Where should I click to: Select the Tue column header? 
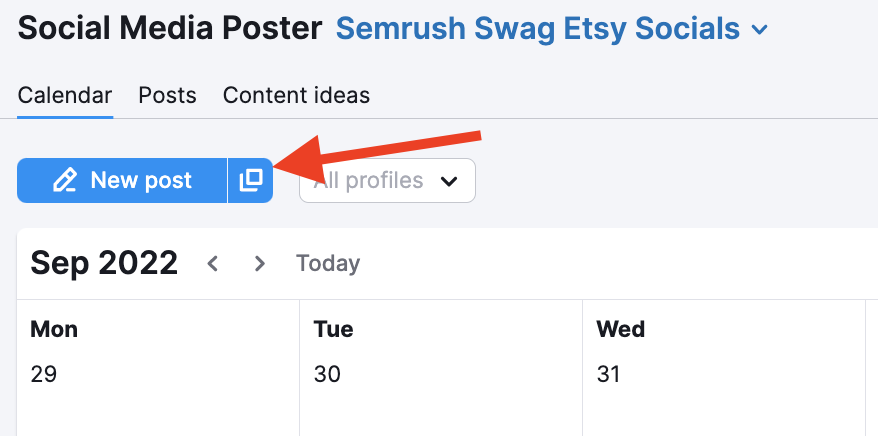pos(333,329)
